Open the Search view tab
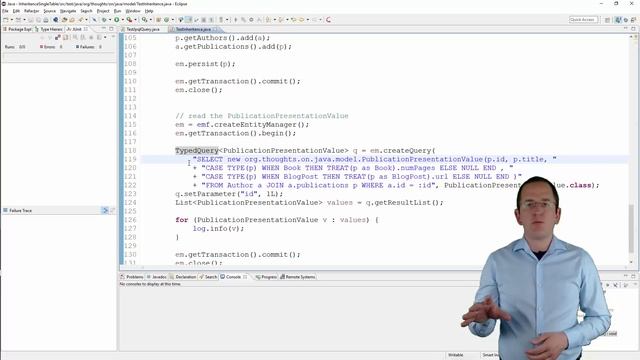 point(208,277)
